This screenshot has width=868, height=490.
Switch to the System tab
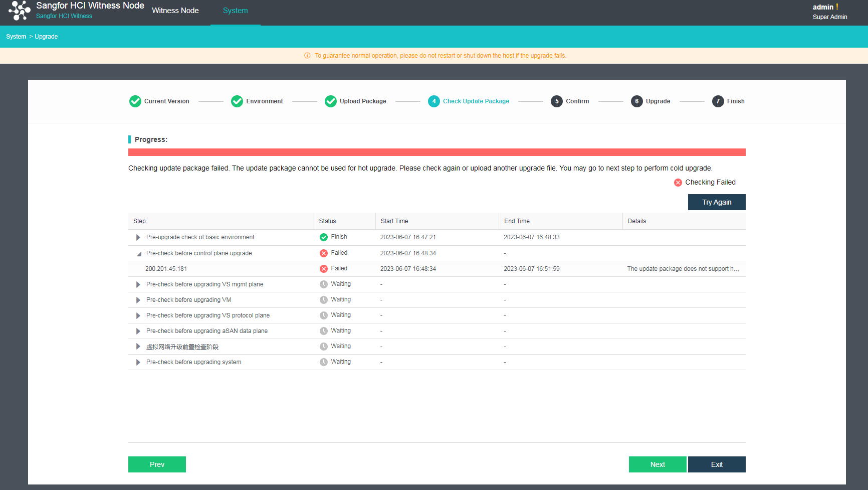(x=235, y=11)
